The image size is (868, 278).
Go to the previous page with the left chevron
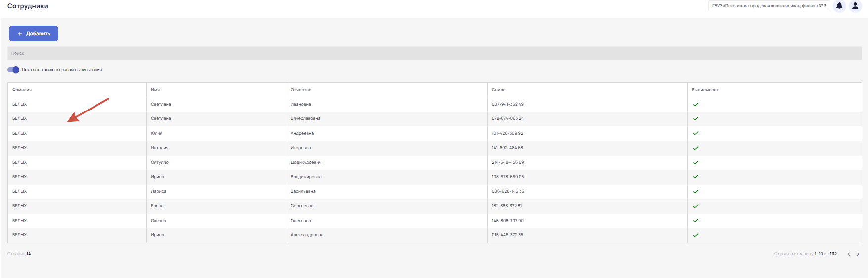849,254
